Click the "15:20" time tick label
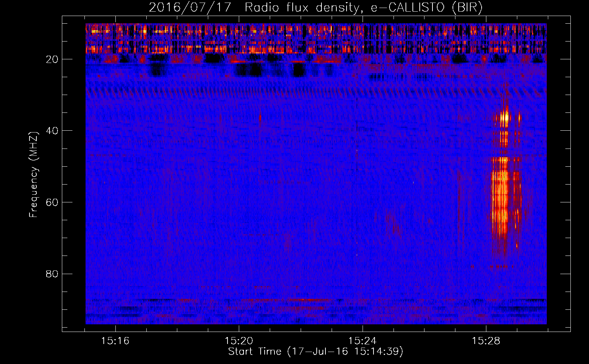This screenshot has width=589, height=364. pyautogui.click(x=239, y=341)
